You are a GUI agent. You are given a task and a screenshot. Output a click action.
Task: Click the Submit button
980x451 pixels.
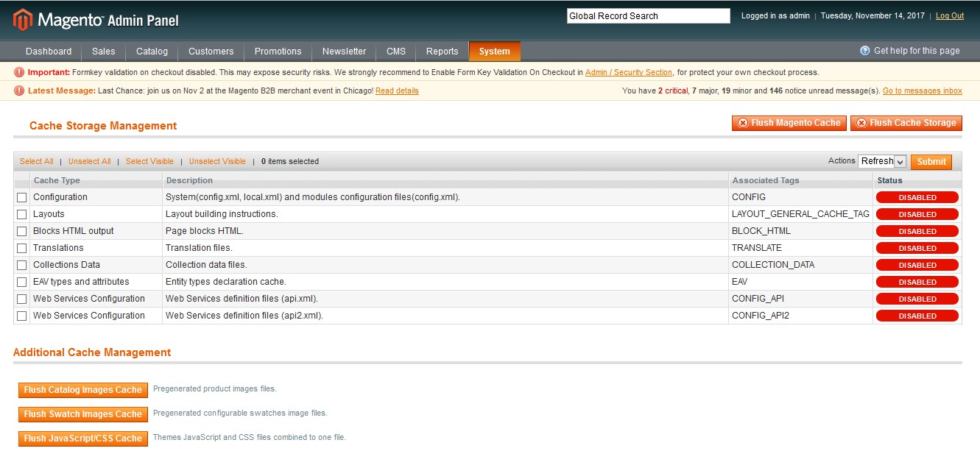pos(931,162)
